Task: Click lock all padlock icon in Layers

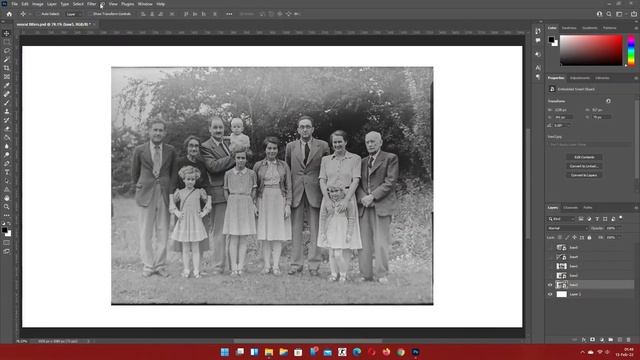Action: pyautogui.click(x=589, y=238)
